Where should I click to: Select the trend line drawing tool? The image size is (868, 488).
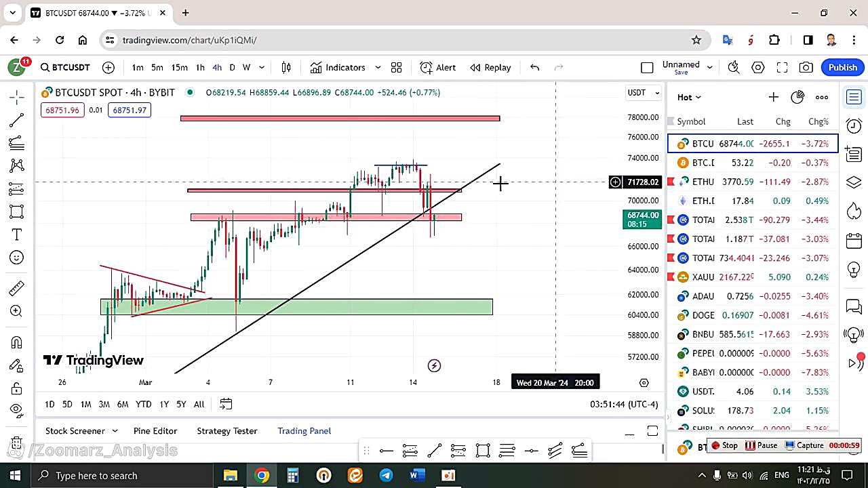[x=17, y=121]
